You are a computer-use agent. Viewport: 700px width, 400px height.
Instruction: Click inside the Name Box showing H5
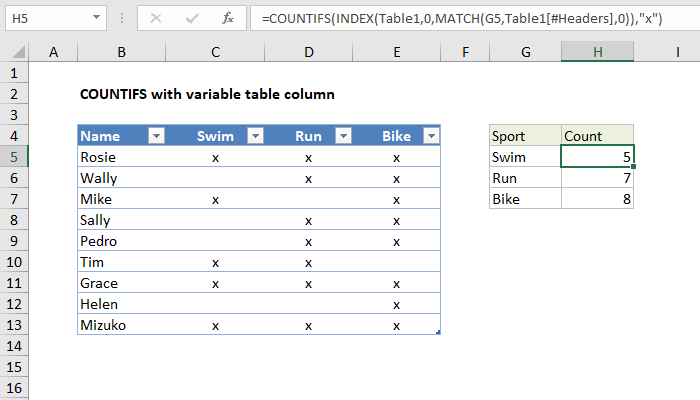(45, 18)
